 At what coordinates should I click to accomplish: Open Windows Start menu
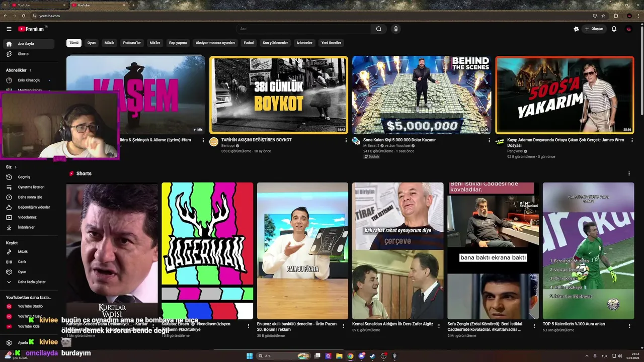(250, 356)
